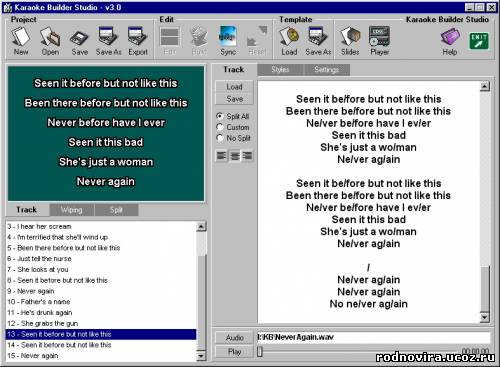Exit the application with green Exit icon
The image size is (500, 367).
[x=479, y=41]
